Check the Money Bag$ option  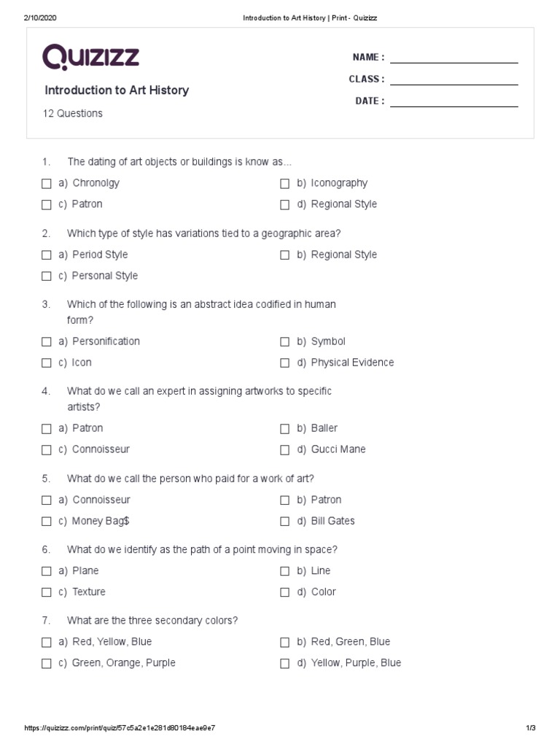point(47,522)
